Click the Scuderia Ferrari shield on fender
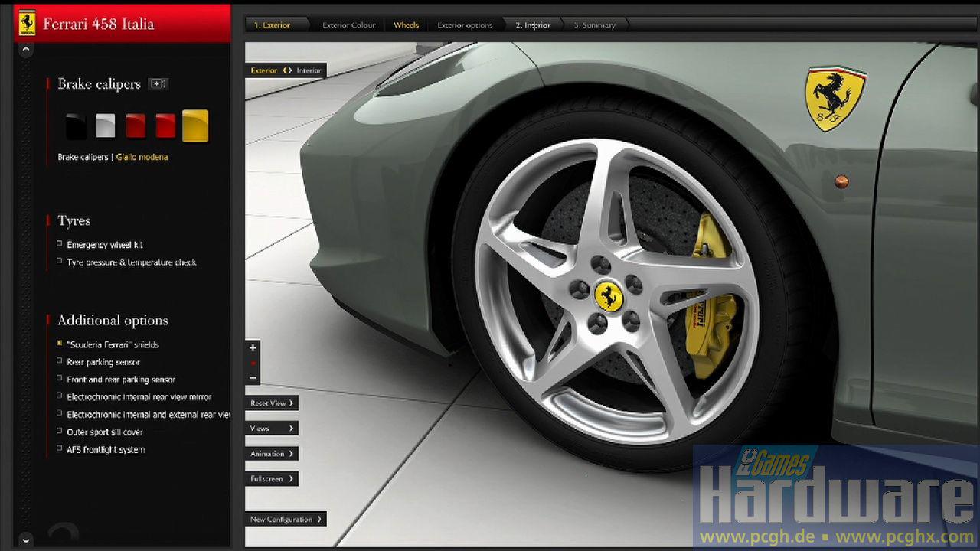 coord(835,98)
